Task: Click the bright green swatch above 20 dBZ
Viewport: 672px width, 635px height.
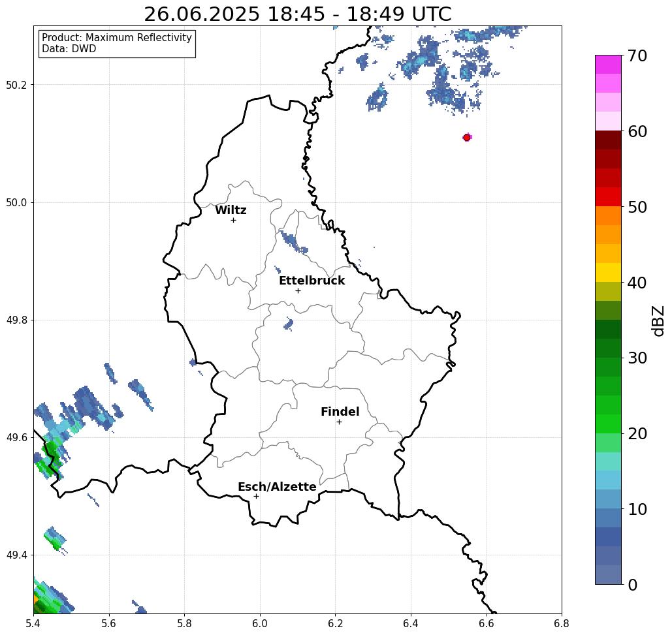Action: (x=608, y=424)
